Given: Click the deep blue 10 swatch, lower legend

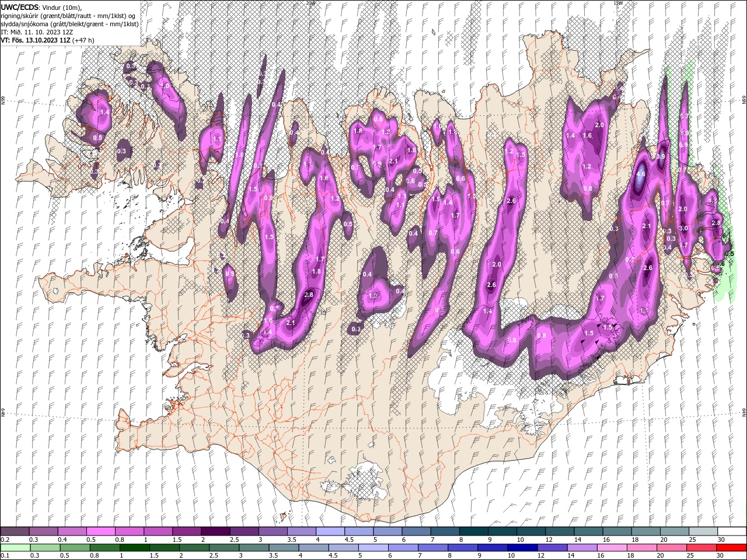Looking at the screenshot, I should coord(522,548).
